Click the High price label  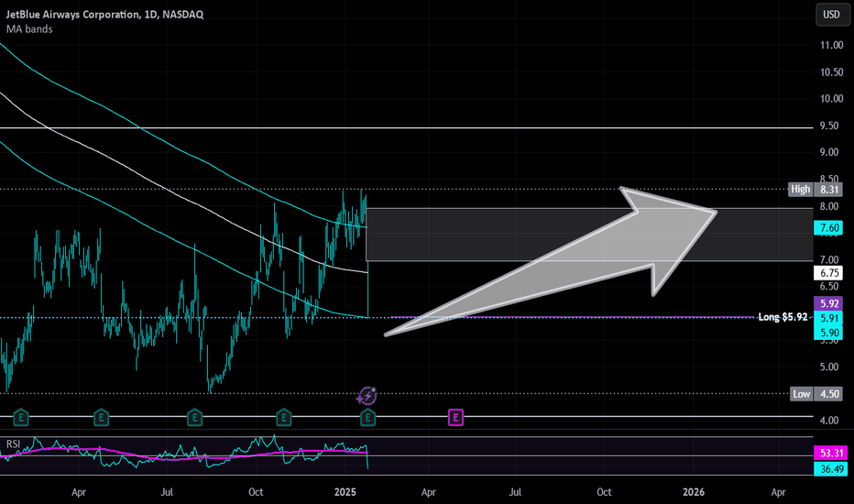click(x=801, y=189)
